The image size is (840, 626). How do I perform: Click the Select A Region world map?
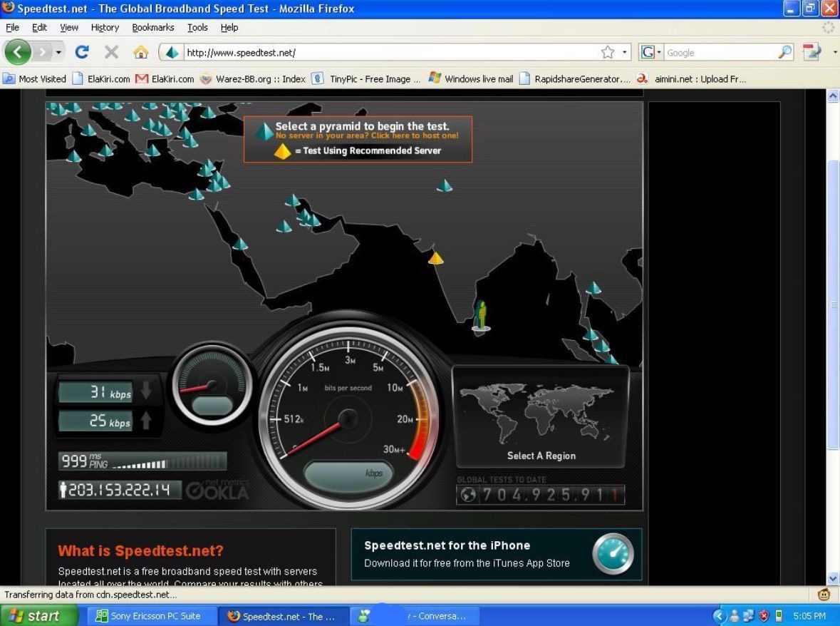[x=541, y=418]
